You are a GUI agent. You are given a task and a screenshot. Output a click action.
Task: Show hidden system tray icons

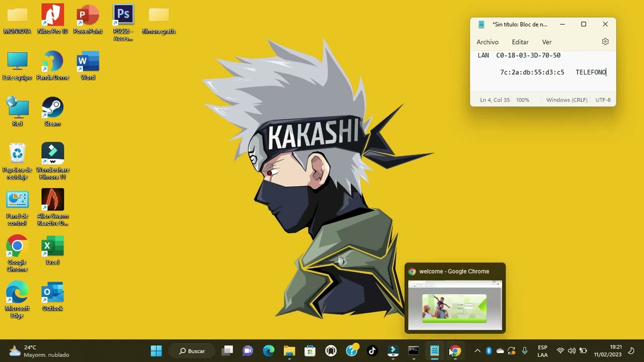coord(477,351)
